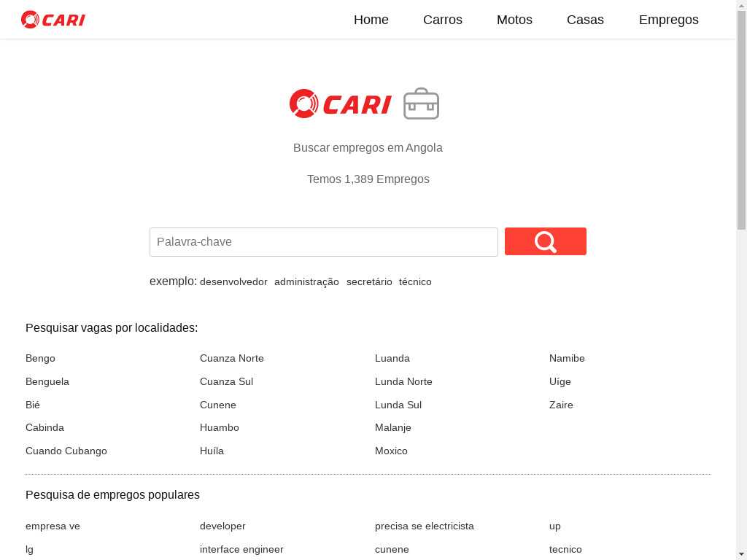Screen dimensions: 747x560
Task: Open Cuando Cubango locality
Action: pos(66,451)
